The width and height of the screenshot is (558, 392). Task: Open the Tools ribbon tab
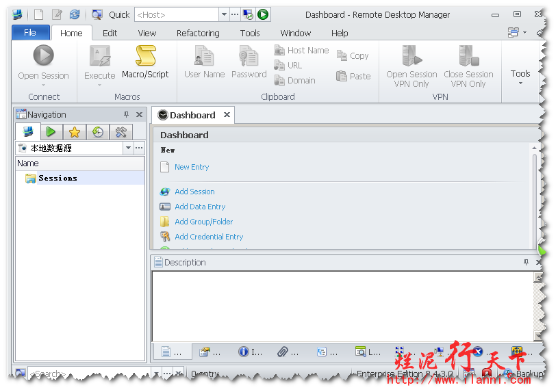pyautogui.click(x=250, y=33)
